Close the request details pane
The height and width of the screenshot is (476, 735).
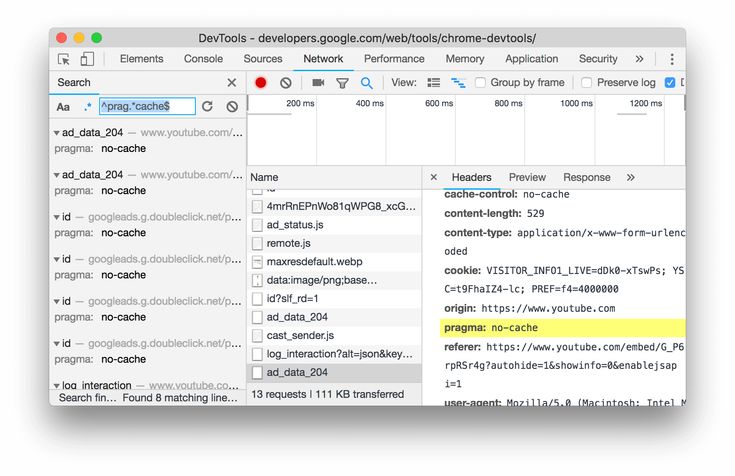coord(434,177)
